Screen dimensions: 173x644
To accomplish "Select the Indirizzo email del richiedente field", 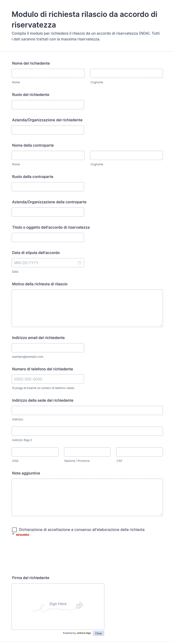I will [48, 348].
